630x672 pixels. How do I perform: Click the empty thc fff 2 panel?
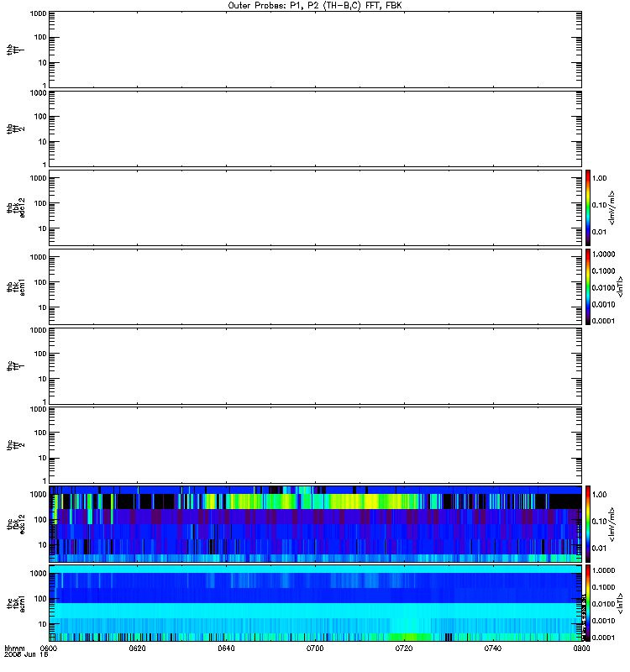[315, 445]
